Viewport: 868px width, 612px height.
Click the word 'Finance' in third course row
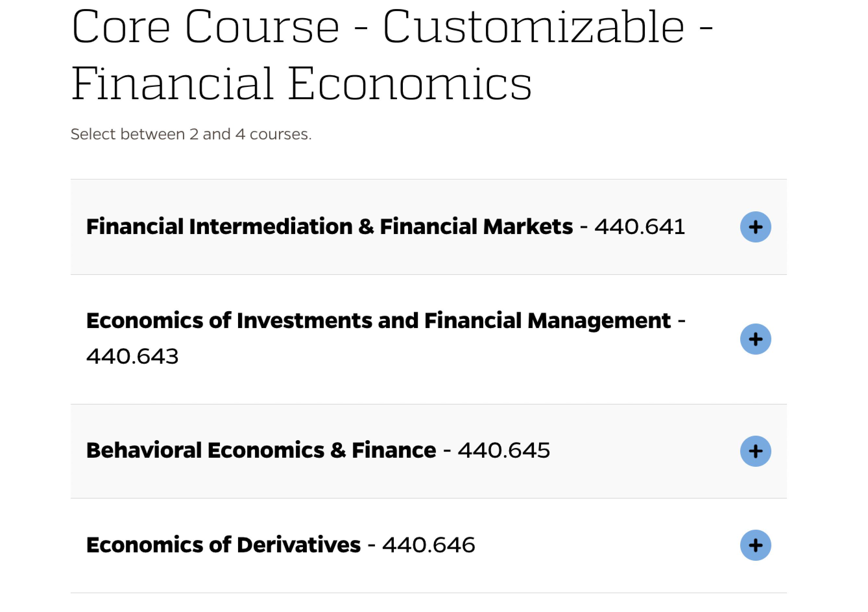(x=393, y=450)
